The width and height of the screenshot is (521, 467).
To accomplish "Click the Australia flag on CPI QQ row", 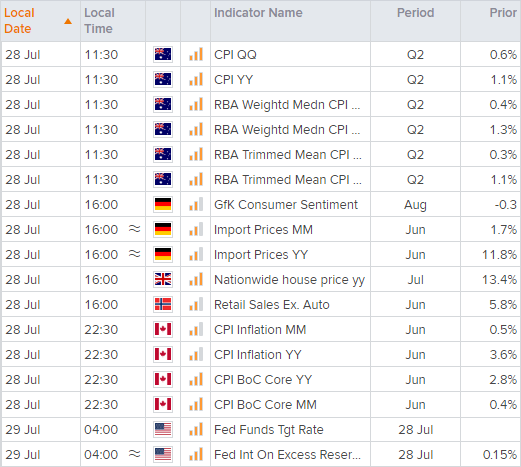I will [x=163, y=54].
